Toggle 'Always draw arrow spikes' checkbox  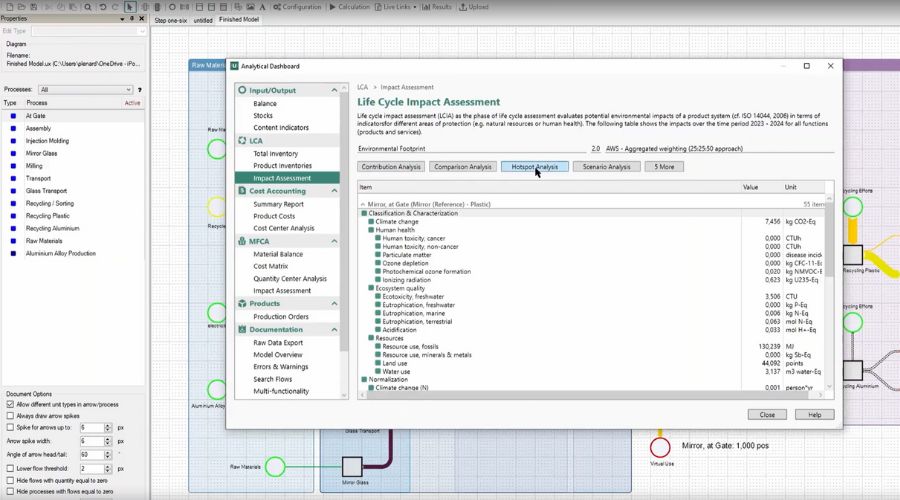(x=10, y=416)
